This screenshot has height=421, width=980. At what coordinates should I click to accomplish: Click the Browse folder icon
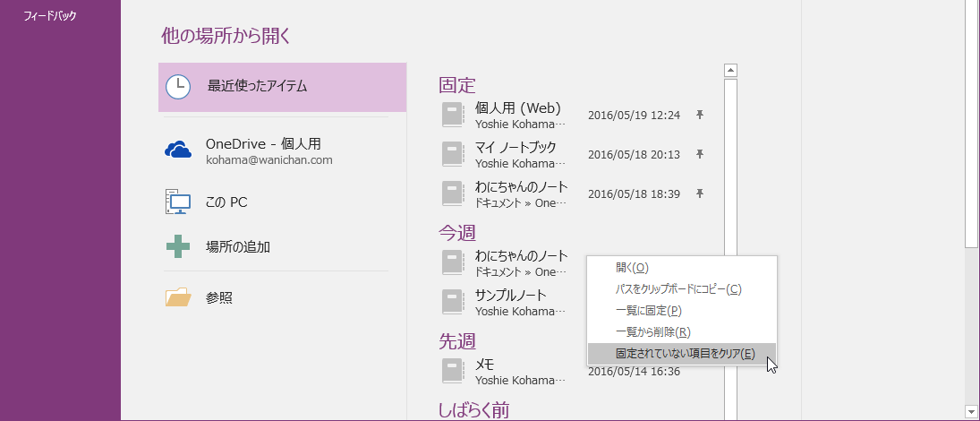(x=178, y=296)
